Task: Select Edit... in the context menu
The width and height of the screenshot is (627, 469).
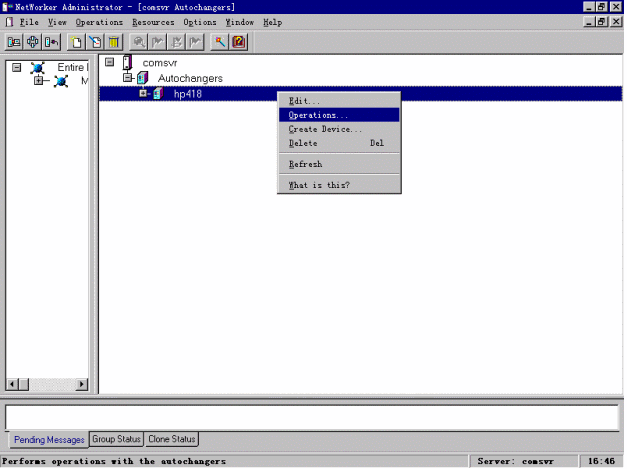Action: click(x=304, y=101)
